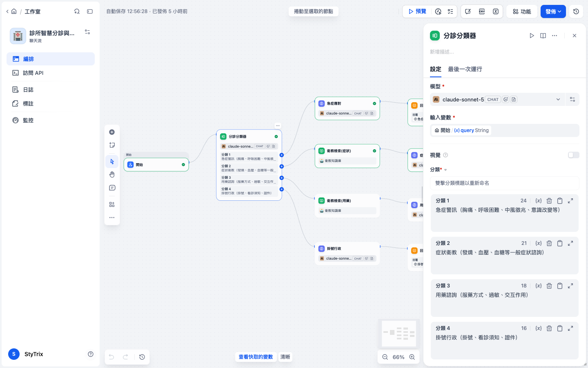Insert variable into 分類 2
This screenshot has height=368, width=588.
click(x=539, y=243)
